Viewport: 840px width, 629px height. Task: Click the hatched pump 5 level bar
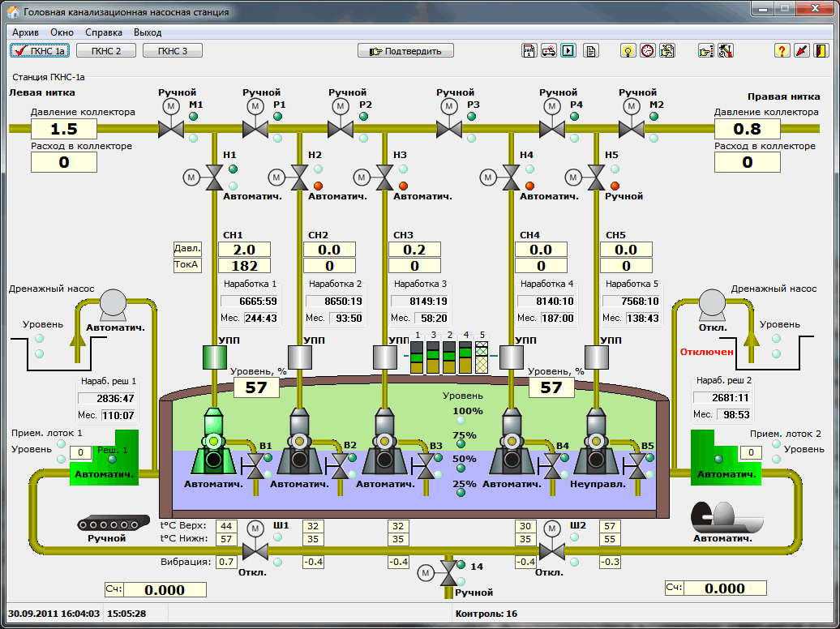click(x=482, y=357)
